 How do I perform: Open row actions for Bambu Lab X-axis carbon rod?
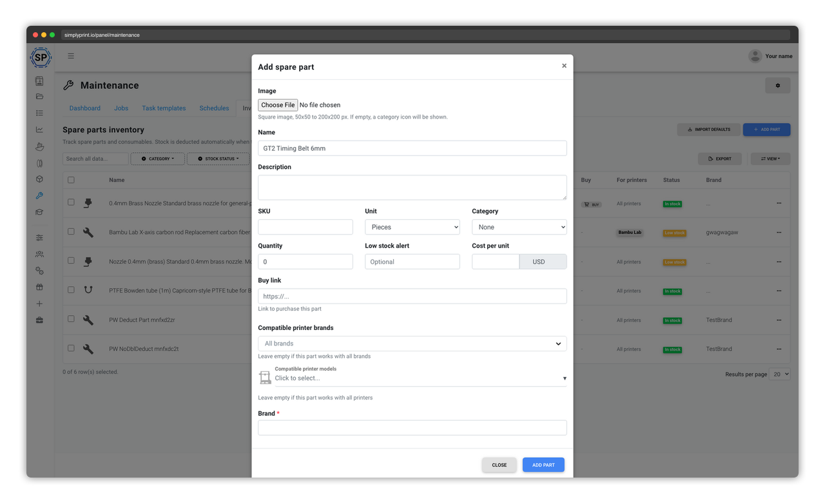click(779, 233)
